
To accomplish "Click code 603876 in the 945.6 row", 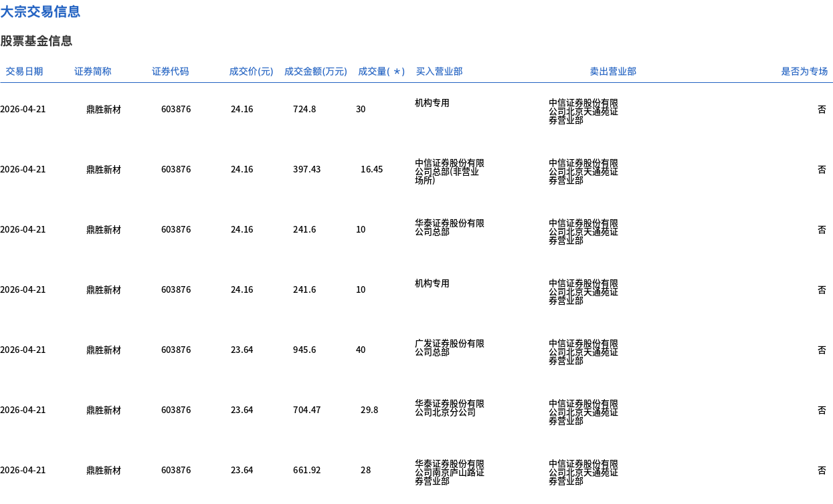I will click(x=176, y=350).
